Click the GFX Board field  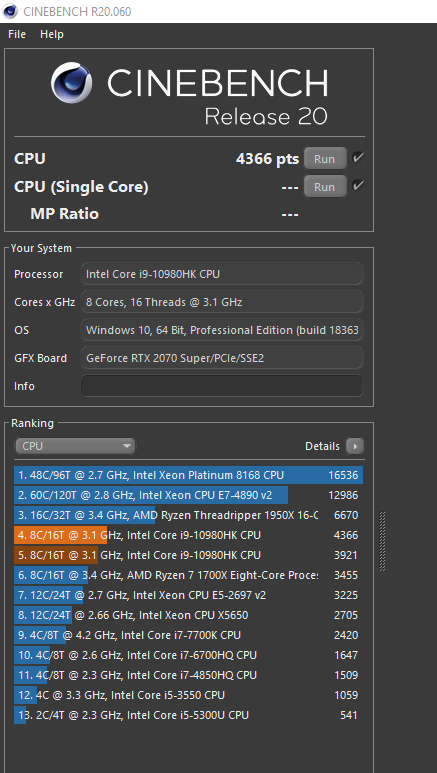pyautogui.click(x=221, y=358)
